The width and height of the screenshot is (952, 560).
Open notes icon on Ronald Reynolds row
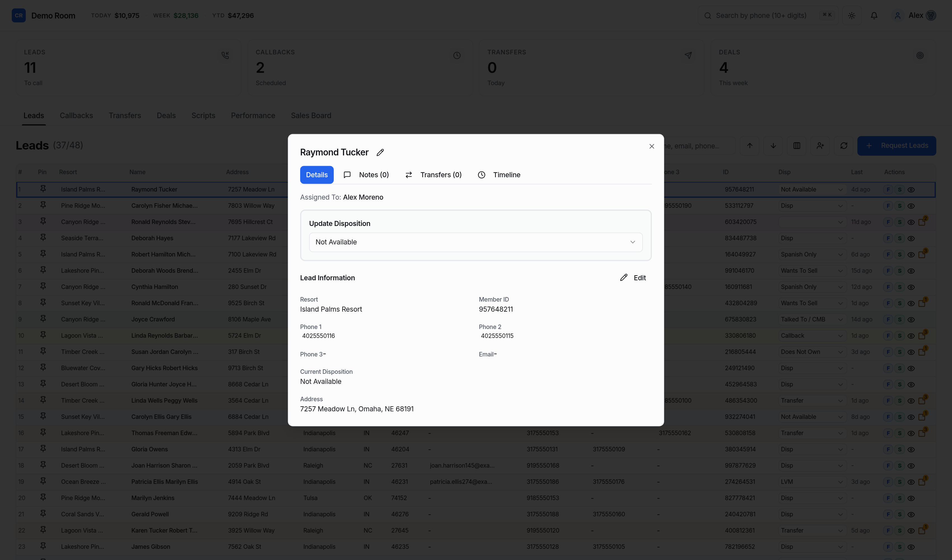[x=922, y=222]
